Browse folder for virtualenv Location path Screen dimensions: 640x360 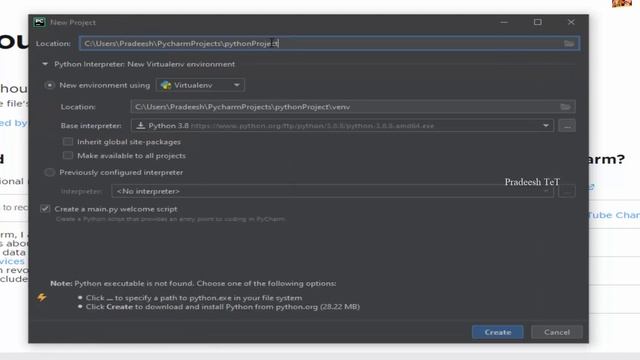point(565,107)
